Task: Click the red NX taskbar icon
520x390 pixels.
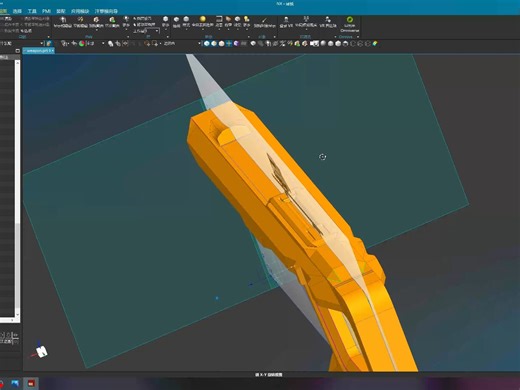Action: (31, 384)
